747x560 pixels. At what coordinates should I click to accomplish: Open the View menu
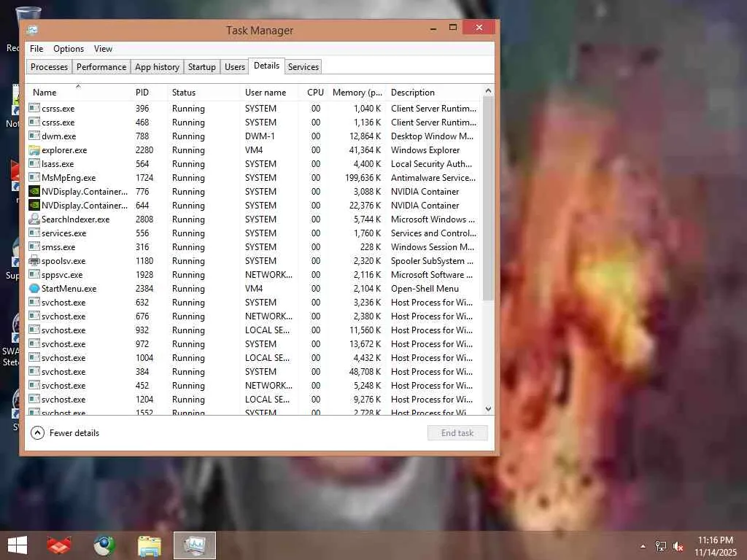pyautogui.click(x=103, y=49)
